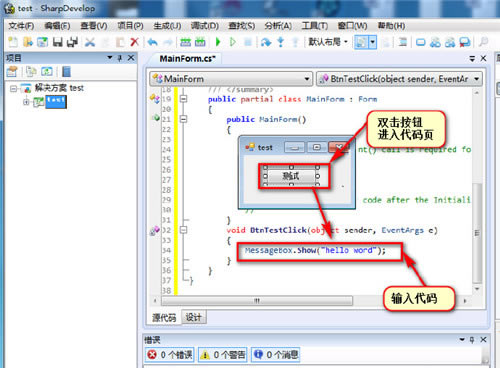The image size is (500, 368).
Task: Click the red Delete X icon
Action: coord(134,42)
